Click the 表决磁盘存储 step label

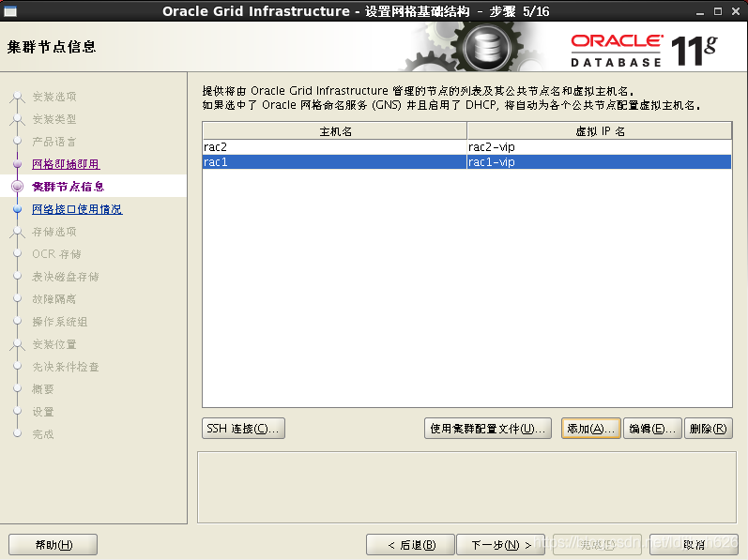click(x=66, y=277)
